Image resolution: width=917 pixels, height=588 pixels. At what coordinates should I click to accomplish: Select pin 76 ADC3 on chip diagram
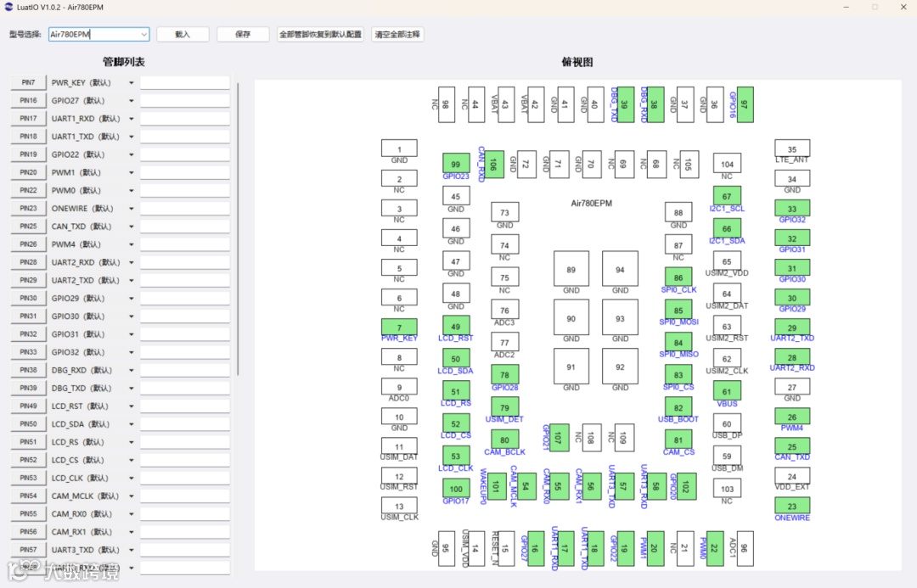coord(504,311)
